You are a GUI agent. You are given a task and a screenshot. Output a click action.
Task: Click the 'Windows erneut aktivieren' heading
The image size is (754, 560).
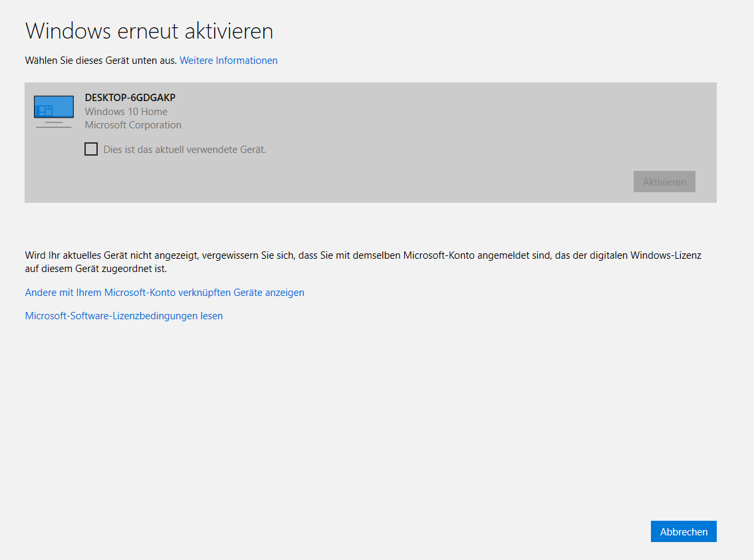(149, 31)
